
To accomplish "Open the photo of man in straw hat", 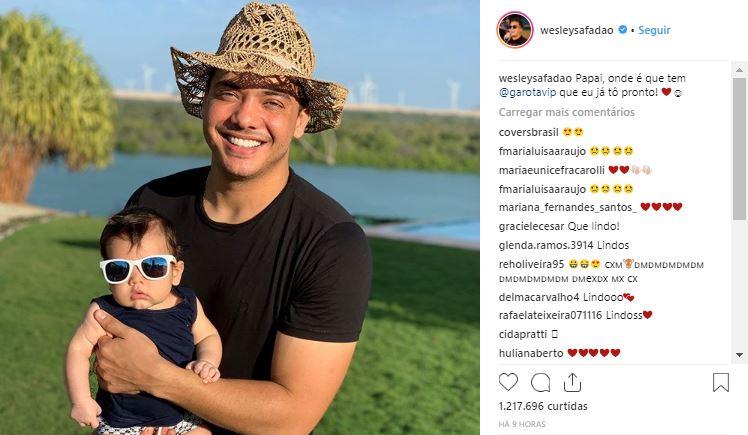I will pos(239,218).
